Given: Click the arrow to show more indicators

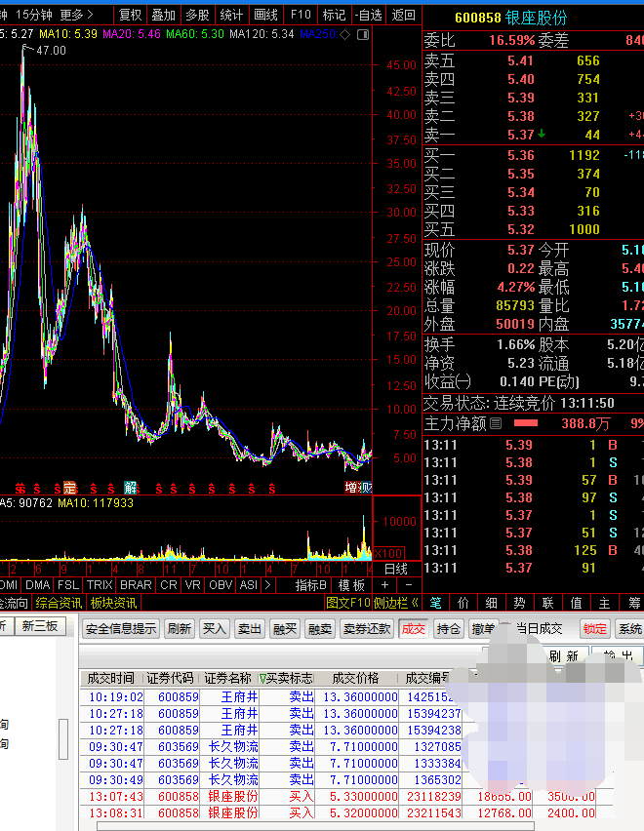Looking at the screenshot, I should (267, 585).
